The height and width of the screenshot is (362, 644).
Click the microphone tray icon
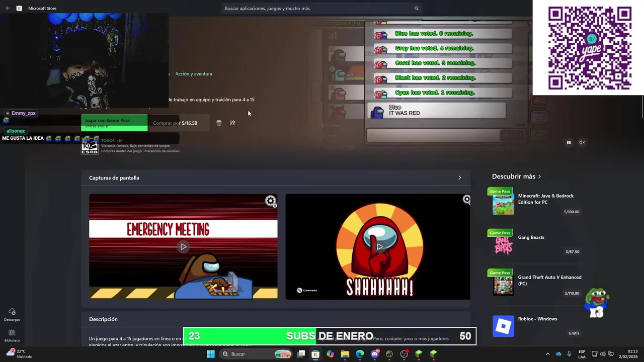click(x=569, y=354)
